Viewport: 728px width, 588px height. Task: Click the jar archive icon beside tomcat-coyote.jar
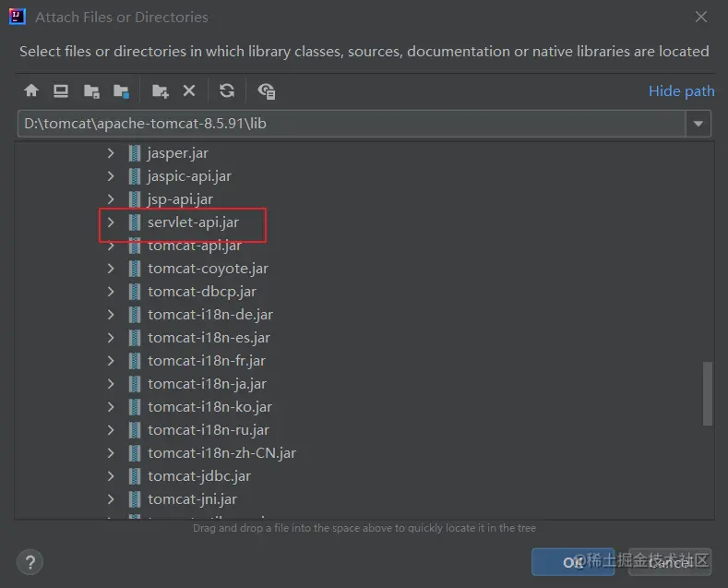(x=134, y=269)
